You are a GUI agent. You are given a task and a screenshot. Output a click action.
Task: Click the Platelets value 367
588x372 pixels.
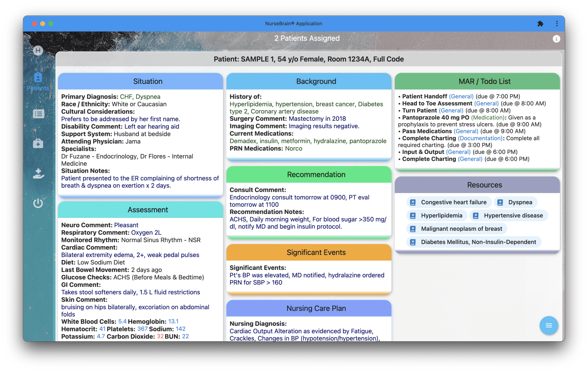pyautogui.click(x=142, y=329)
